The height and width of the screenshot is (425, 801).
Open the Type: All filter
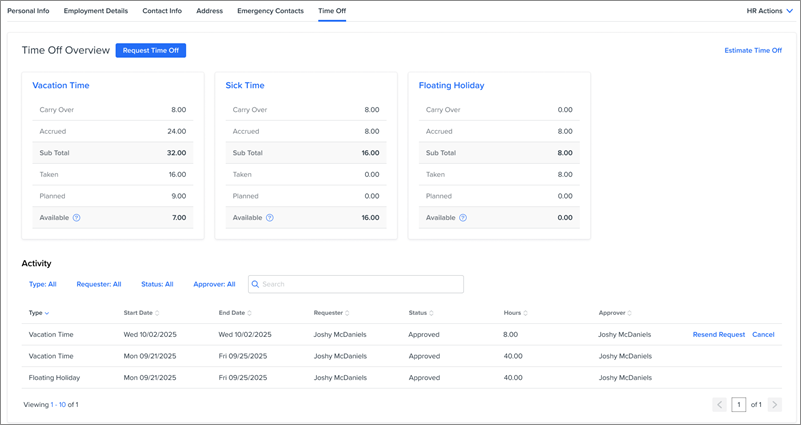coord(43,285)
